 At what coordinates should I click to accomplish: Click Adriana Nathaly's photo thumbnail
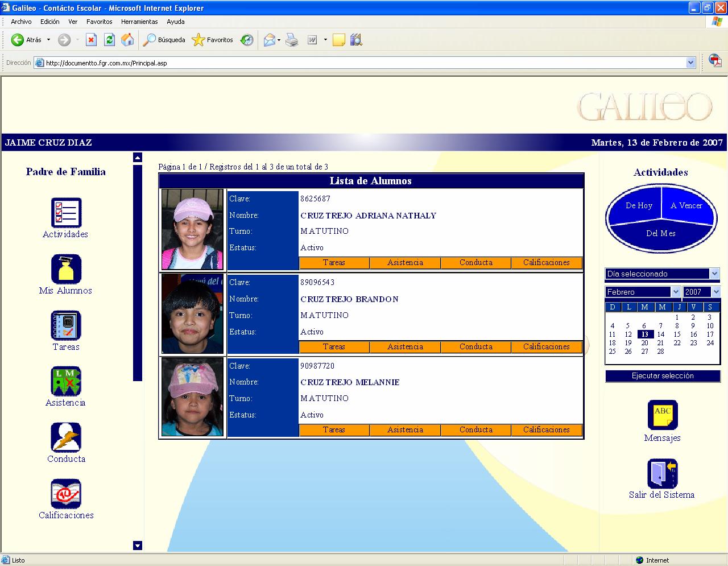pos(192,229)
